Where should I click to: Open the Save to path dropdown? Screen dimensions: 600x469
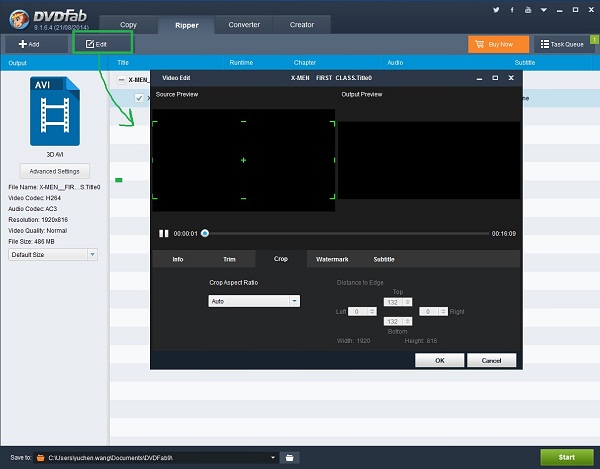click(273, 458)
